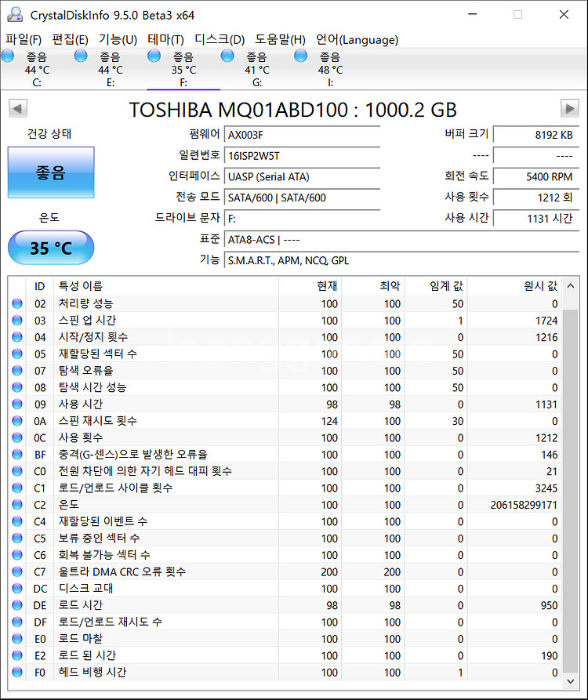
Task: Click status orb of 09 사용 시간 row
Action: pyautogui.click(x=17, y=404)
